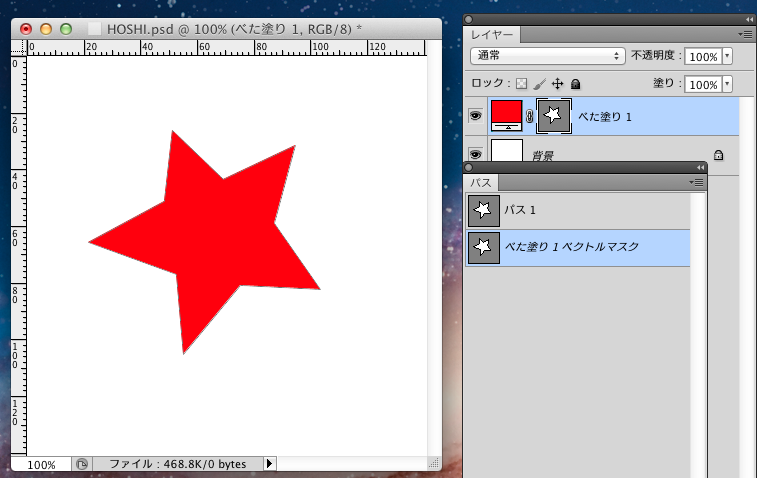Click the lock all padlock icon

point(575,84)
